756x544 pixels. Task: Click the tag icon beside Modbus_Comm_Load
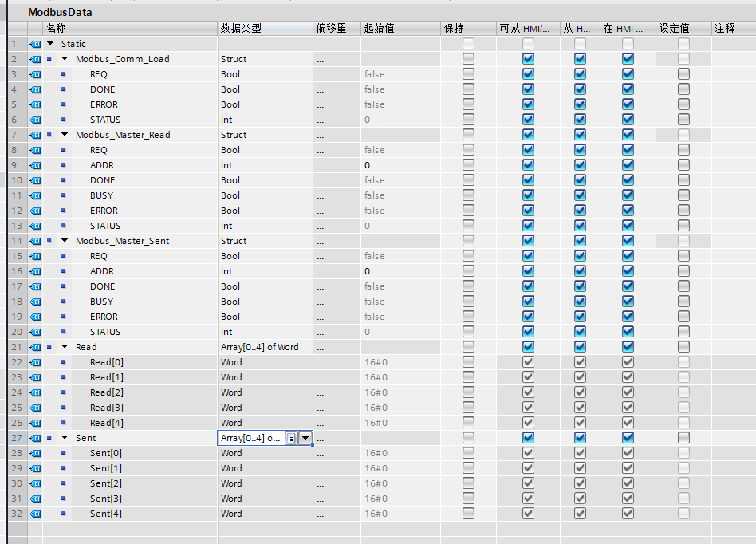coord(35,59)
